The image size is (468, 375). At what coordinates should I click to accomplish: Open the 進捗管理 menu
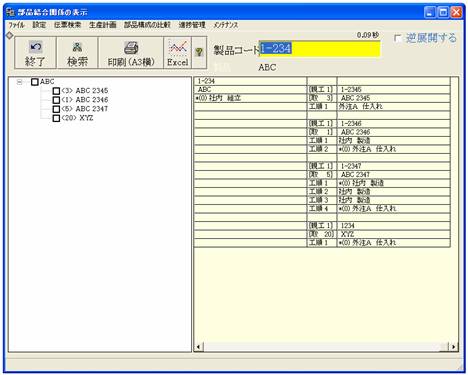click(x=192, y=25)
